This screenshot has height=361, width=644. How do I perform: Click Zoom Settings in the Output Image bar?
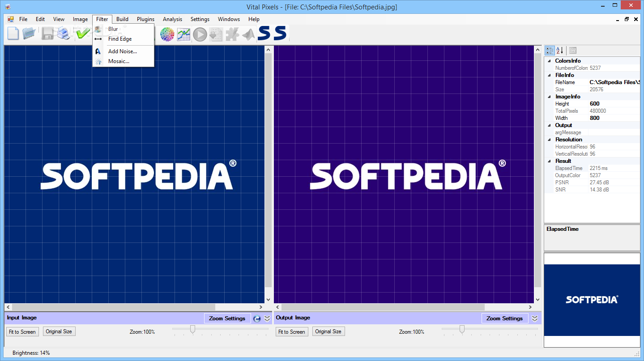504,318
